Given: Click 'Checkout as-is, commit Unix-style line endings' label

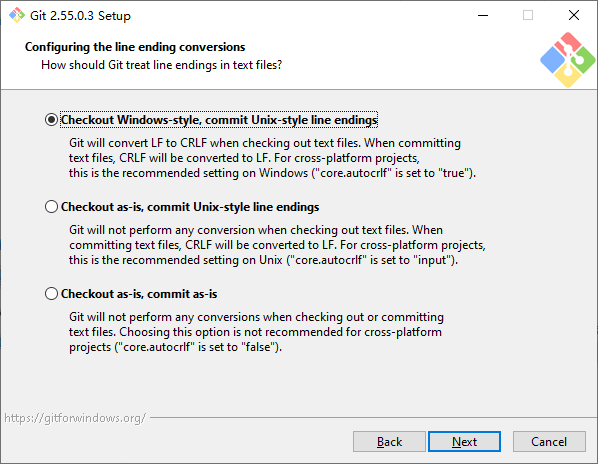Looking at the screenshot, I should [190, 207].
